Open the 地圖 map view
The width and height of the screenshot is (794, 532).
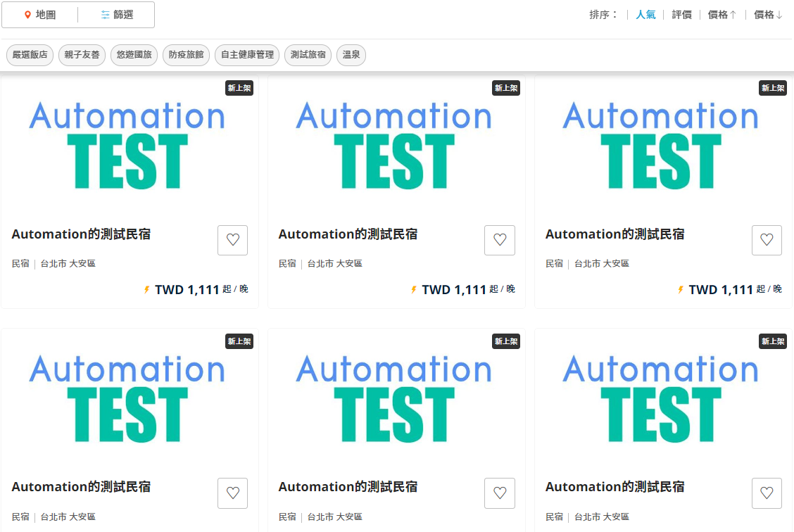click(40, 15)
